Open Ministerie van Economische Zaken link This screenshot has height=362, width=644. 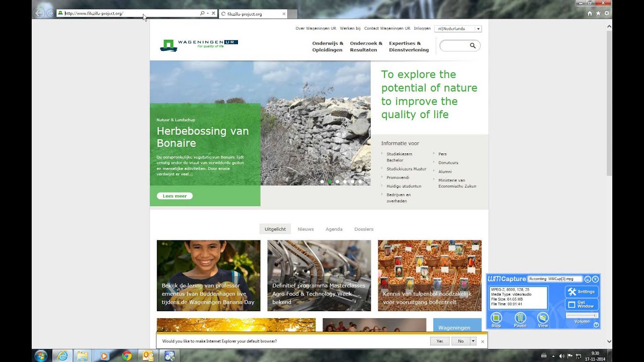tap(457, 183)
